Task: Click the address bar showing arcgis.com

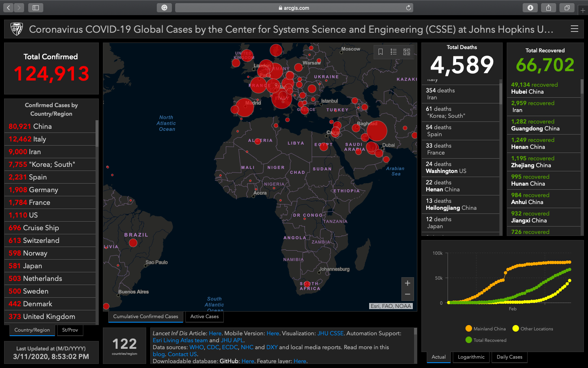Action: (x=294, y=8)
